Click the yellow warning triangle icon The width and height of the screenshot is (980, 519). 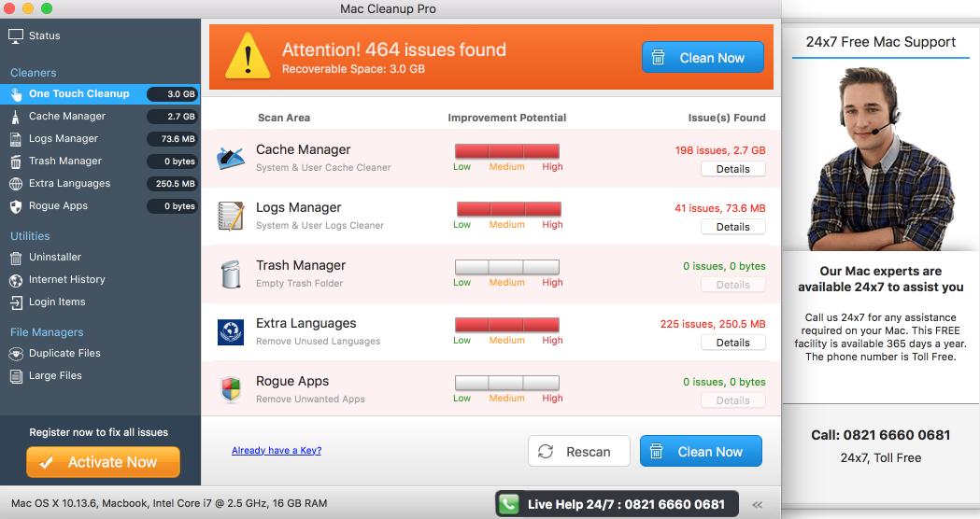pyautogui.click(x=247, y=57)
